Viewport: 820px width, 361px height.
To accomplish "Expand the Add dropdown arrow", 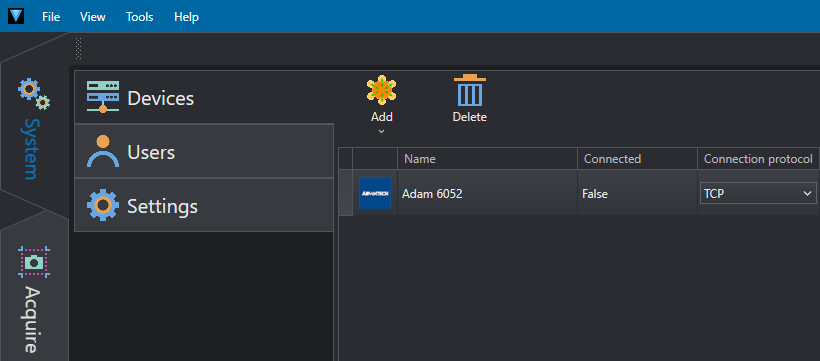I will point(381,131).
